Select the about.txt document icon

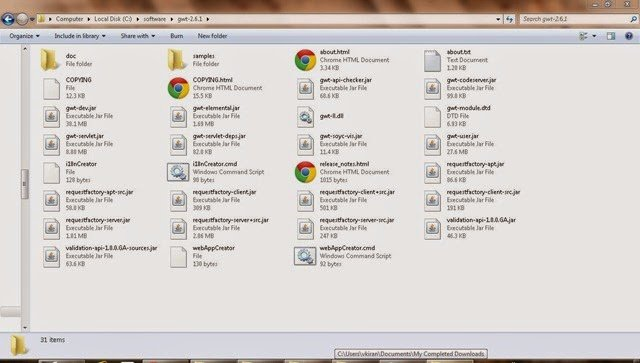tap(432, 60)
